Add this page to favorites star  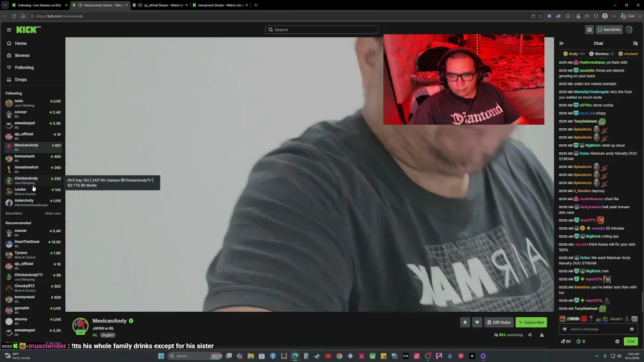[540, 16]
